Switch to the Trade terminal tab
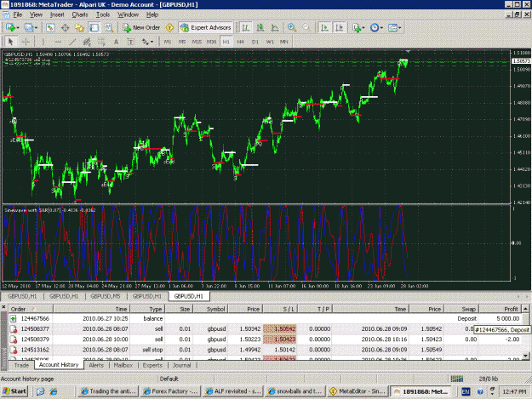The width and height of the screenshot is (532, 399). click(21, 365)
